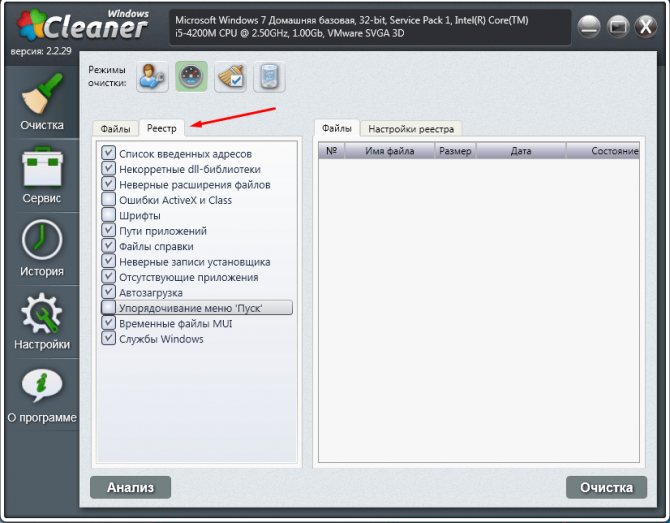Enable Упорядочивание меню 'Пуск' checkbox

pos(109,307)
